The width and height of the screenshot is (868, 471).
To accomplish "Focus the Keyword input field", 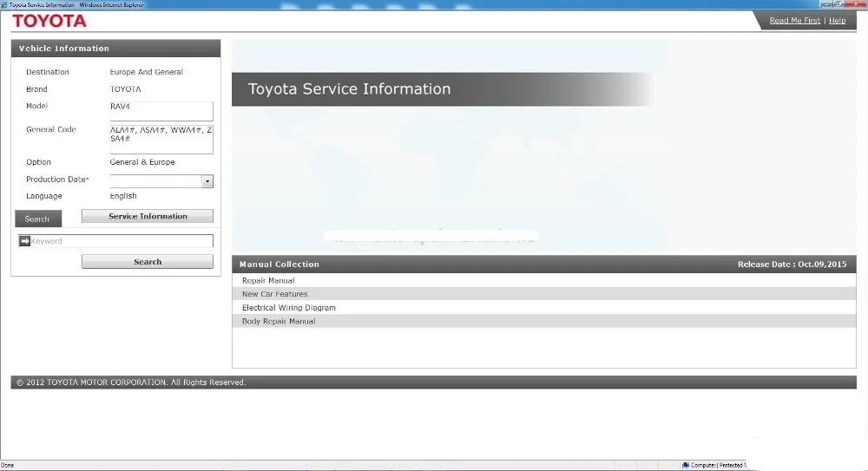I will (x=115, y=241).
